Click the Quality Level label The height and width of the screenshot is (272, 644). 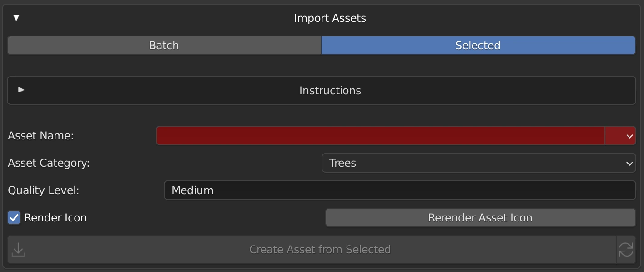pyautogui.click(x=44, y=190)
